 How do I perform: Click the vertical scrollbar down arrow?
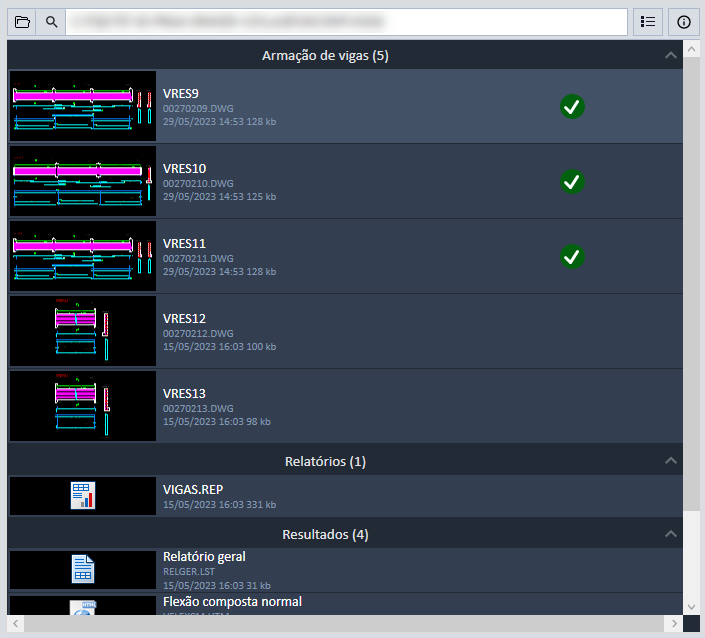691,606
